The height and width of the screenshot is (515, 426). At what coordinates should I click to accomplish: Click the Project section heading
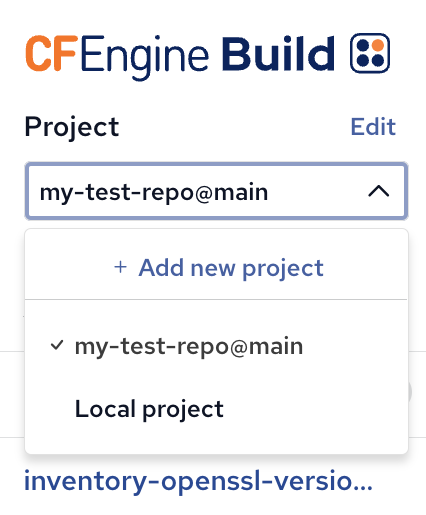coord(72,128)
